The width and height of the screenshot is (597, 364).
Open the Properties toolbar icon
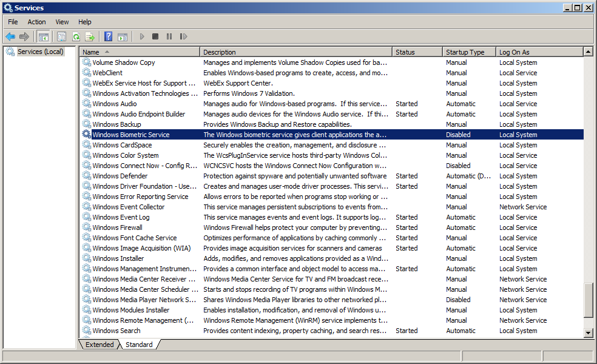click(61, 36)
